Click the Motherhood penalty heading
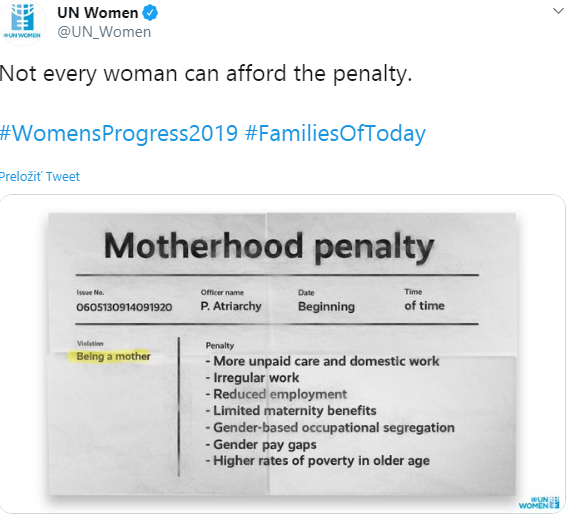577x515 pixels. [x=269, y=246]
